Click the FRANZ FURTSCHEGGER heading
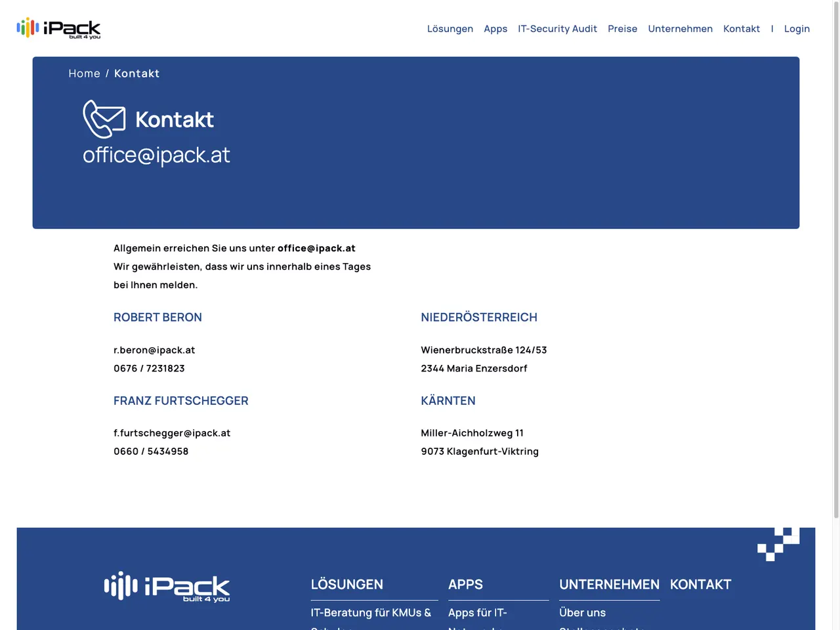 click(181, 401)
